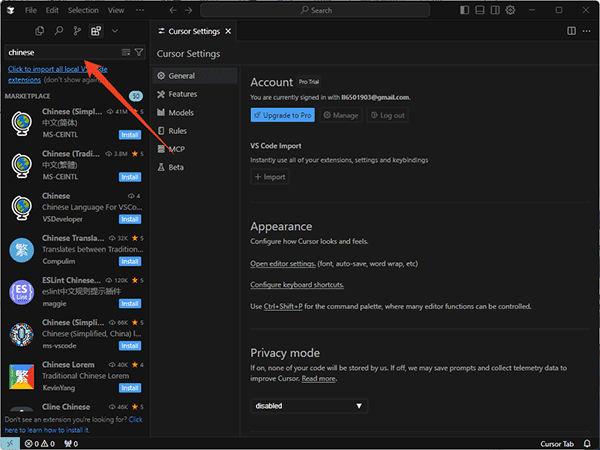Open the Source Control view icon

[x=77, y=31]
